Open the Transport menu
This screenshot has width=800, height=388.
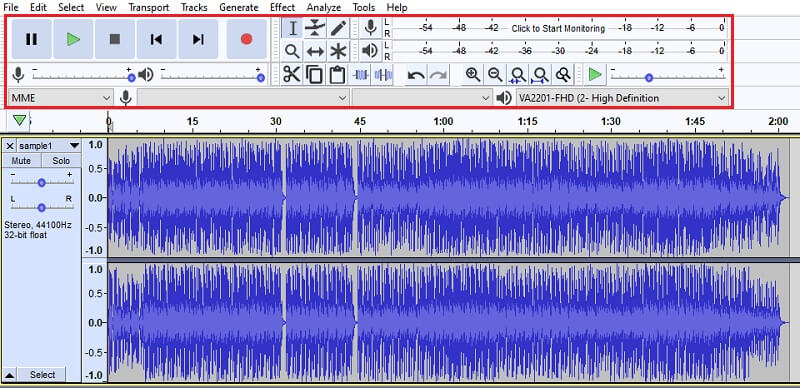coord(148,7)
